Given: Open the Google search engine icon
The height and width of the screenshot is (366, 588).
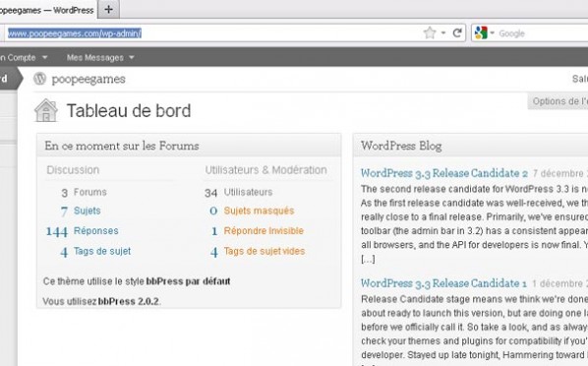Looking at the screenshot, I should click(481, 33).
